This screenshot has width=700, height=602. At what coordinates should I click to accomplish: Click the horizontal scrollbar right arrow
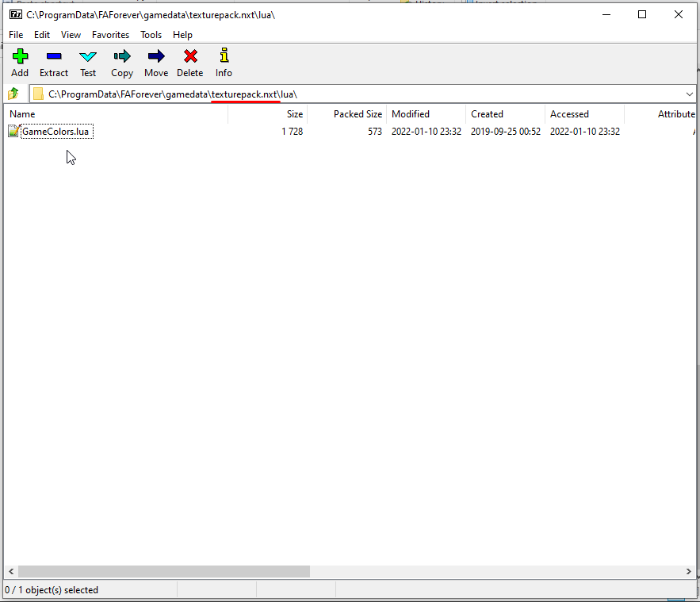click(688, 571)
